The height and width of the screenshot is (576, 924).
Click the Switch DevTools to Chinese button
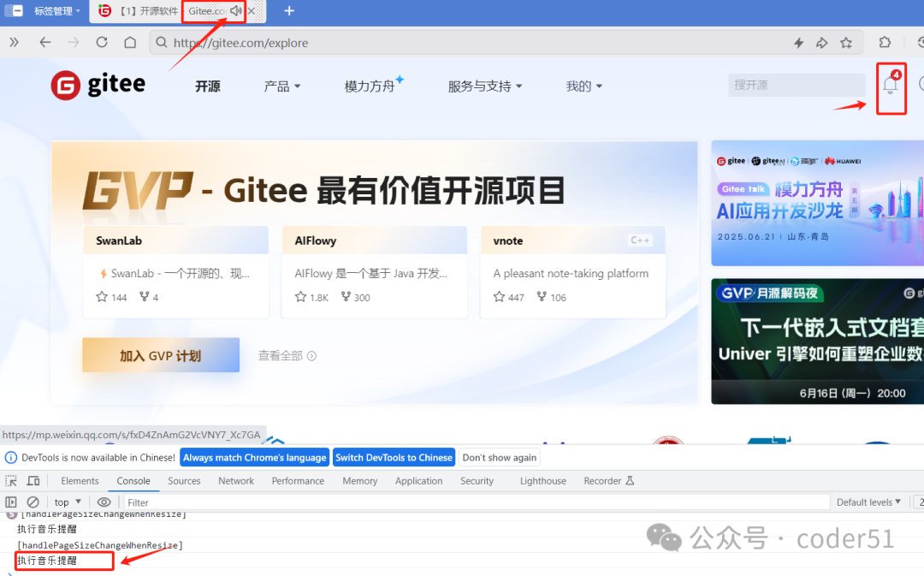(x=394, y=457)
